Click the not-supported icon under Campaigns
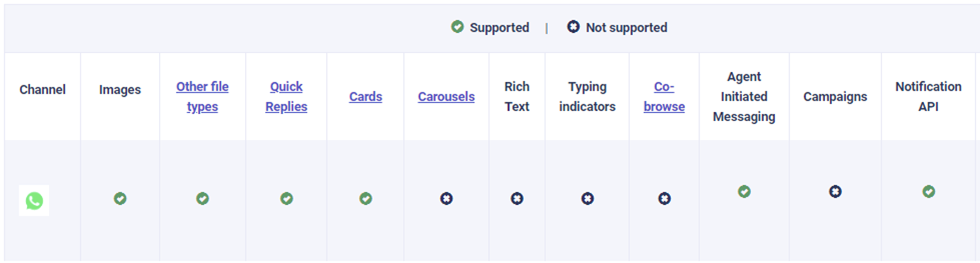The image size is (980, 263). tap(835, 191)
